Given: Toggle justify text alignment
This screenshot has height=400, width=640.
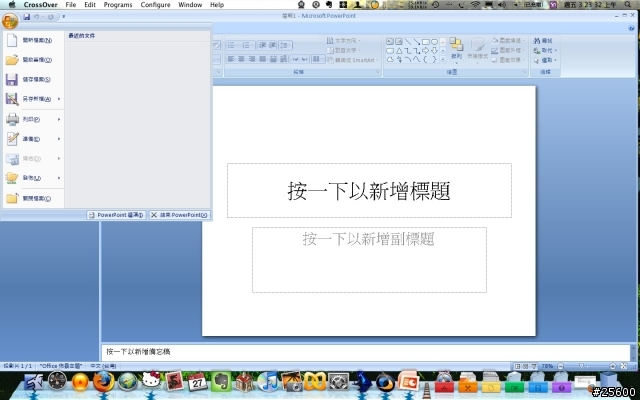Looking at the screenshot, I should (262, 59).
